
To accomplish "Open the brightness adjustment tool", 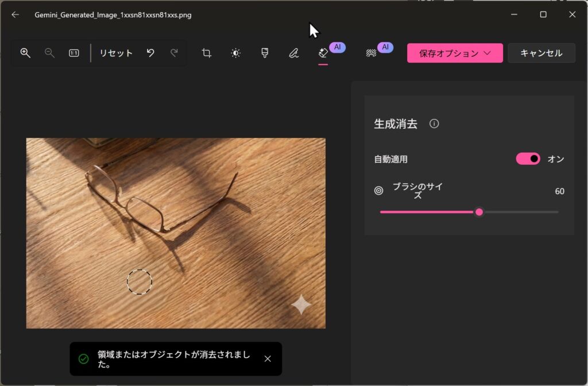I will tap(235, 53).
